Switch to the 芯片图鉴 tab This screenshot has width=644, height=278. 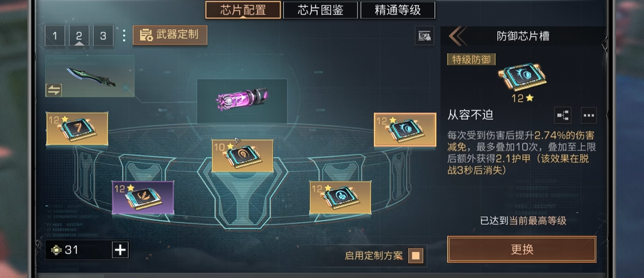321,10
